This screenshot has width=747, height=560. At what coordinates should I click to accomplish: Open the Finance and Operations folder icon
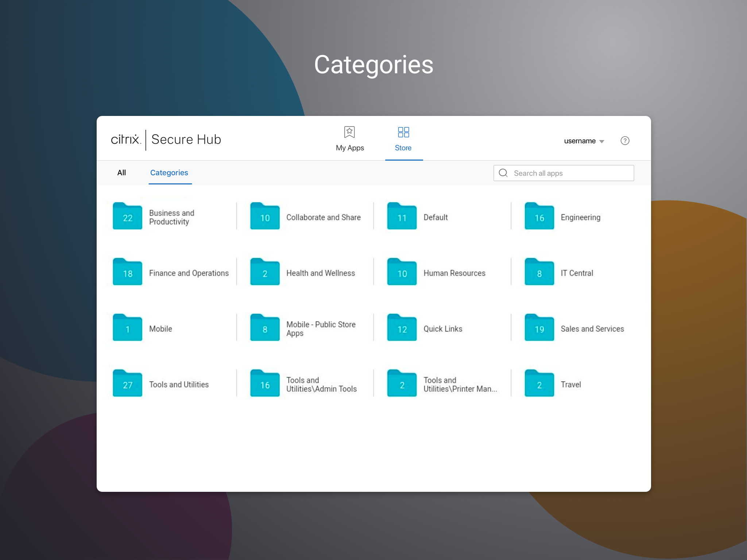[127, 272]
